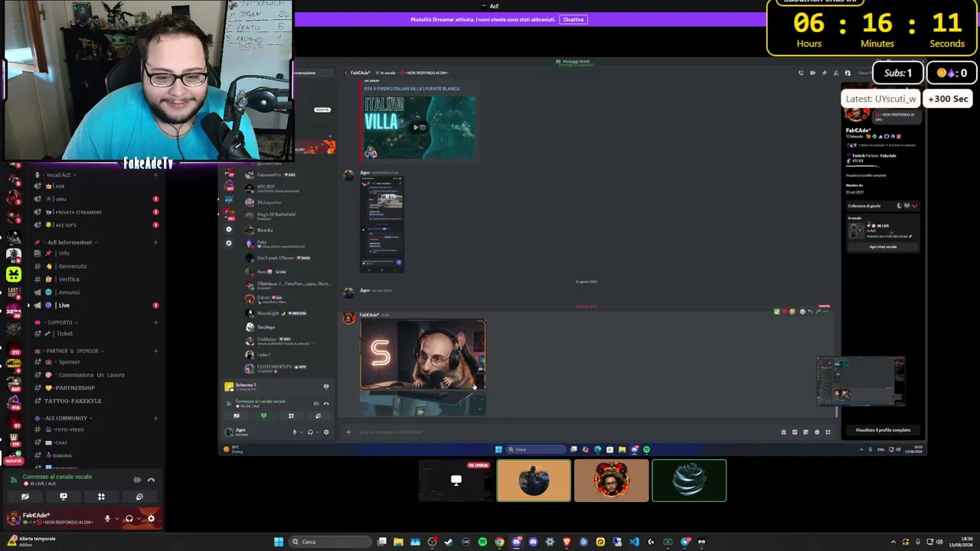Viewport: 980px width, 551px height.
Task: Click Visualizza il profilo completo at bottom of profile panel
Action: (883, 430)
